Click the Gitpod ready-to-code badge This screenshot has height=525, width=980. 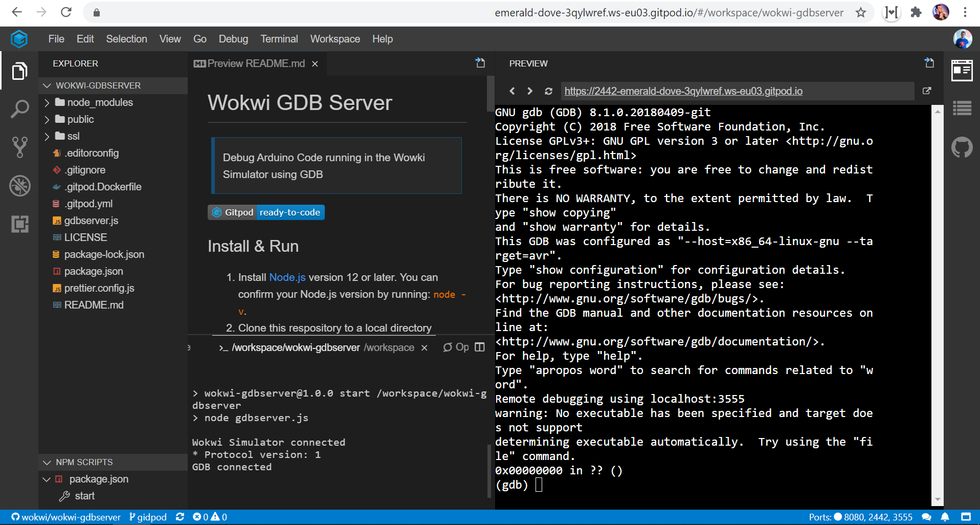[x=266, y=212]
